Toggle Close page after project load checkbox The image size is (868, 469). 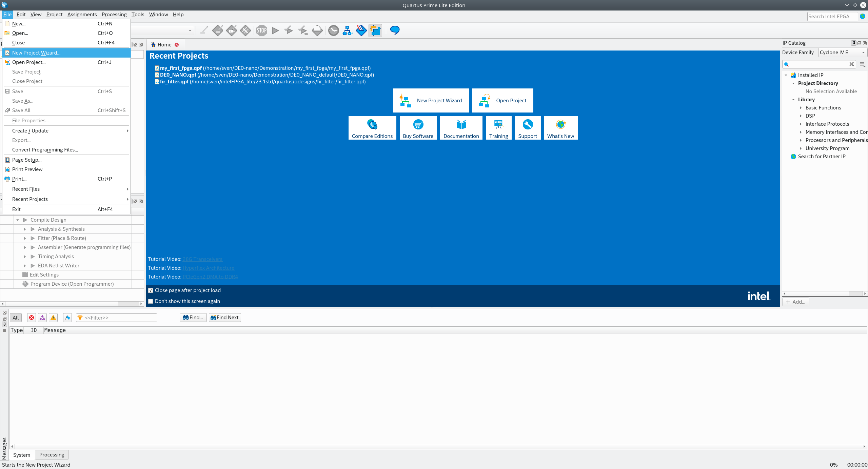coord(151,290)
